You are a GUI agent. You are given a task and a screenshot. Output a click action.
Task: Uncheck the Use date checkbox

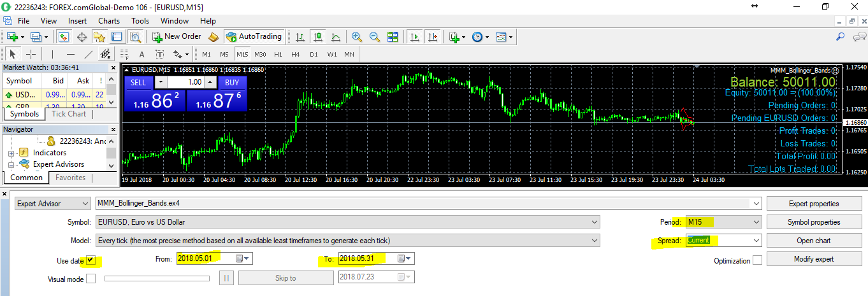92,260
